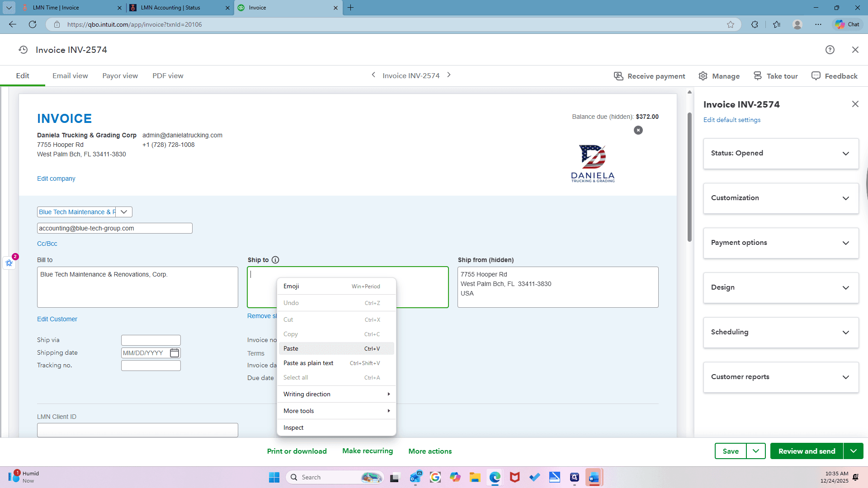The width and height of the screenshot is (868, 488).
Task: Open the help question mark icon
Action: [x=830, y=50]
